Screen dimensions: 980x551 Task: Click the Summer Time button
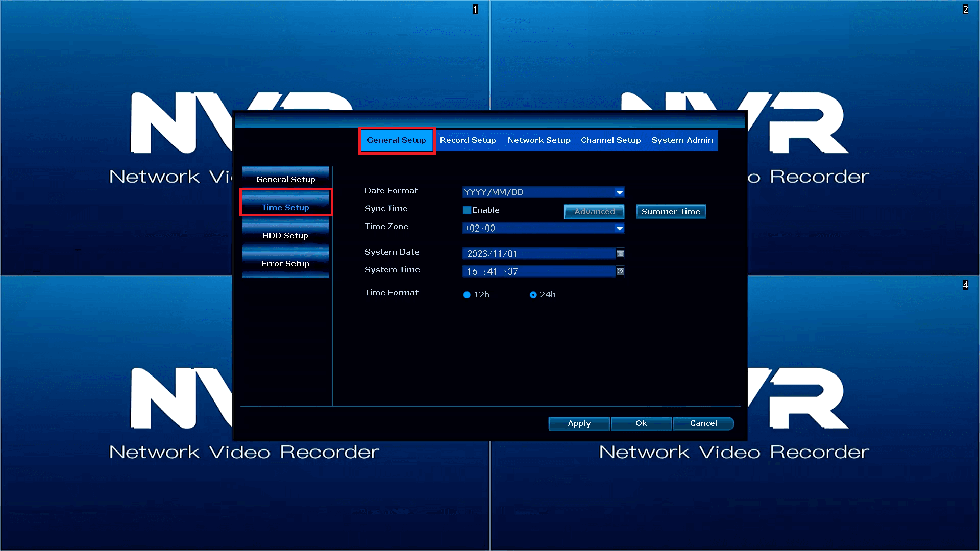click(x=671, y=212)
